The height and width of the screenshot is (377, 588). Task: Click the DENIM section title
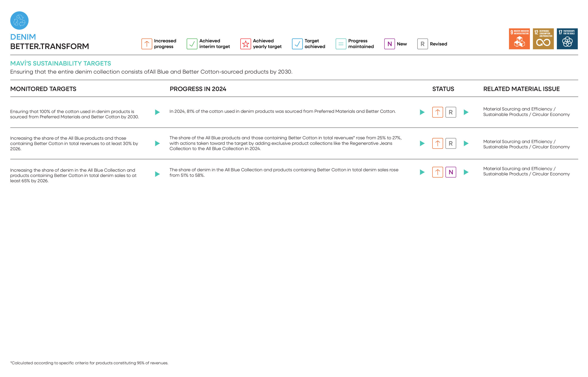[23, 37]
